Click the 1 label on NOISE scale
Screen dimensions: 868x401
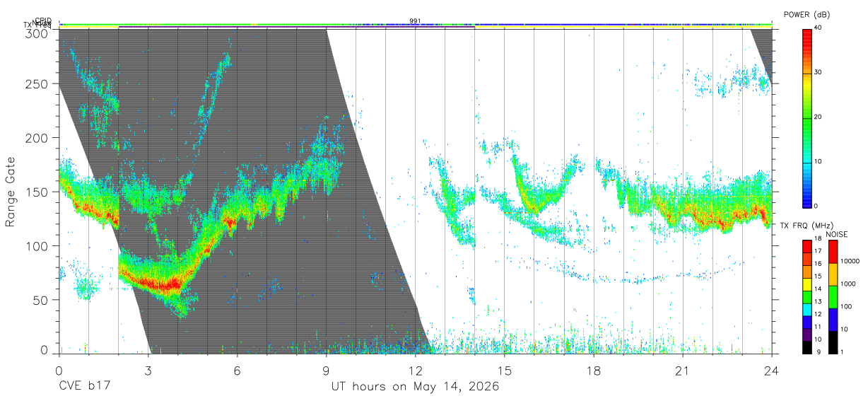pos(842,351)
